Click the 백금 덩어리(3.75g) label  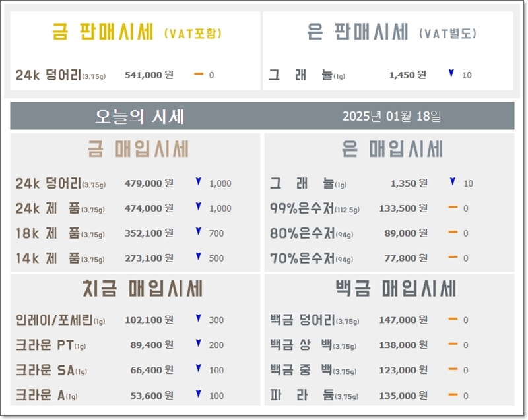click(315, 320)
